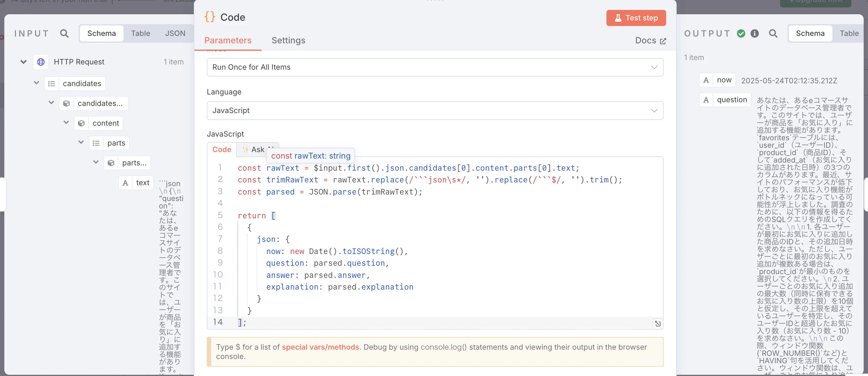Select the Code tab of JavaScript editor
868x376 pixels.
(x=222, y=150)
